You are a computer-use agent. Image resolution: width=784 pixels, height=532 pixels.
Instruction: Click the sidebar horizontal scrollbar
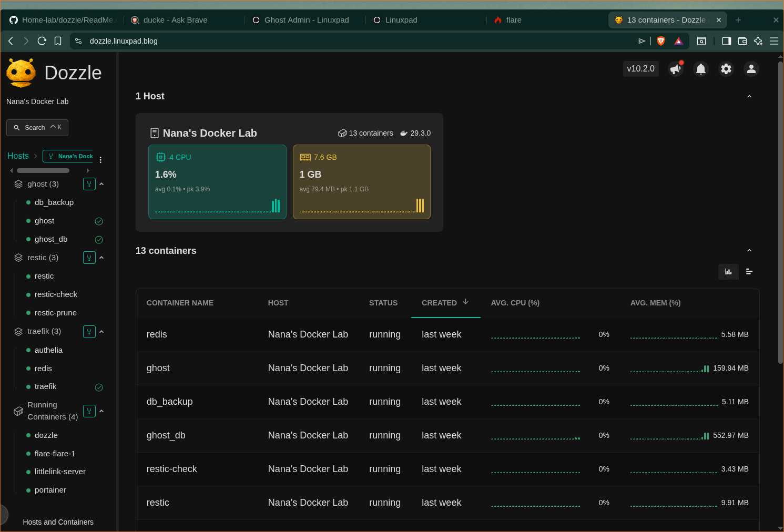tap(43, 170)
